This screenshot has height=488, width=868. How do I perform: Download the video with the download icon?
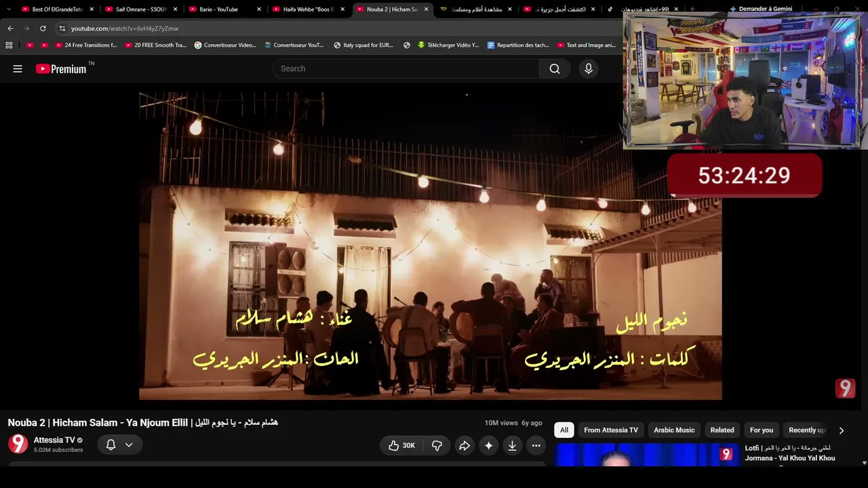[512, 445]
